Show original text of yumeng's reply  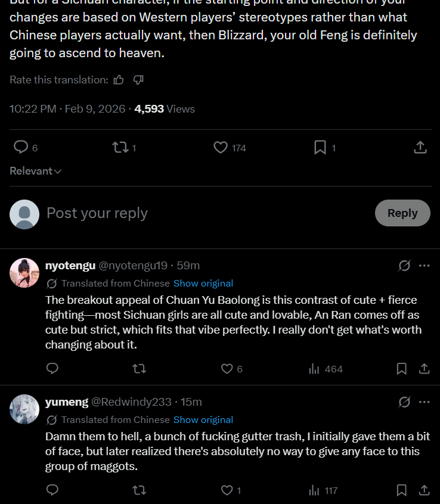click(203, 419)
